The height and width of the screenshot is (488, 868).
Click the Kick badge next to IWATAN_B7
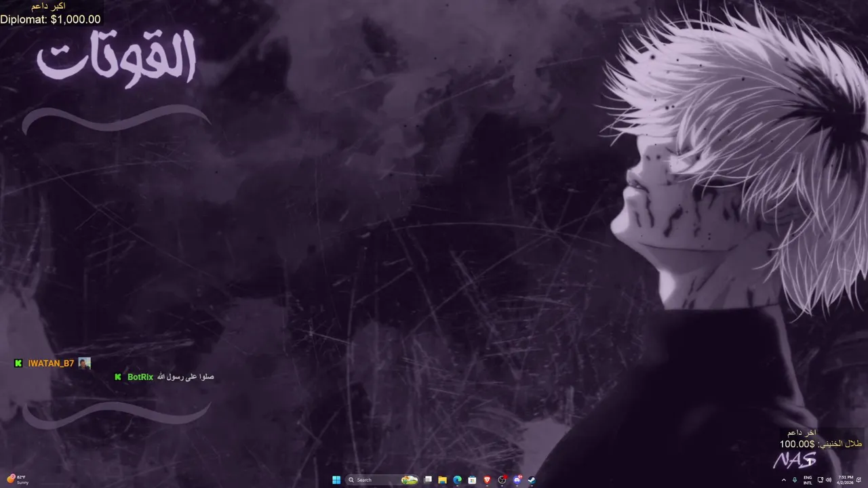tap(18, 363)
